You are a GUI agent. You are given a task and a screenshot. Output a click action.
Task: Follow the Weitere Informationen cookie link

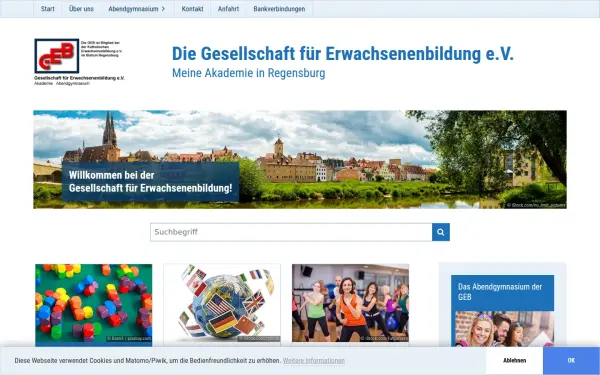tap(314, 360)
